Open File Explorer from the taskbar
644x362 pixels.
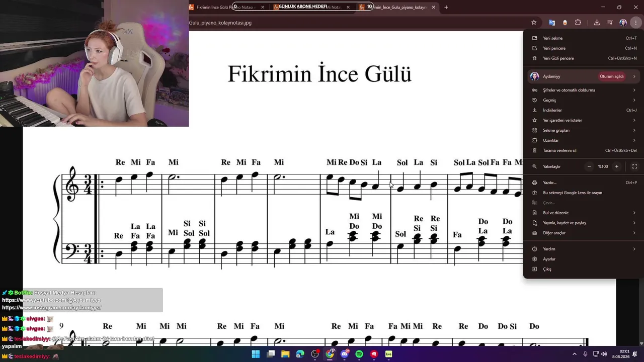coord(285,354)
